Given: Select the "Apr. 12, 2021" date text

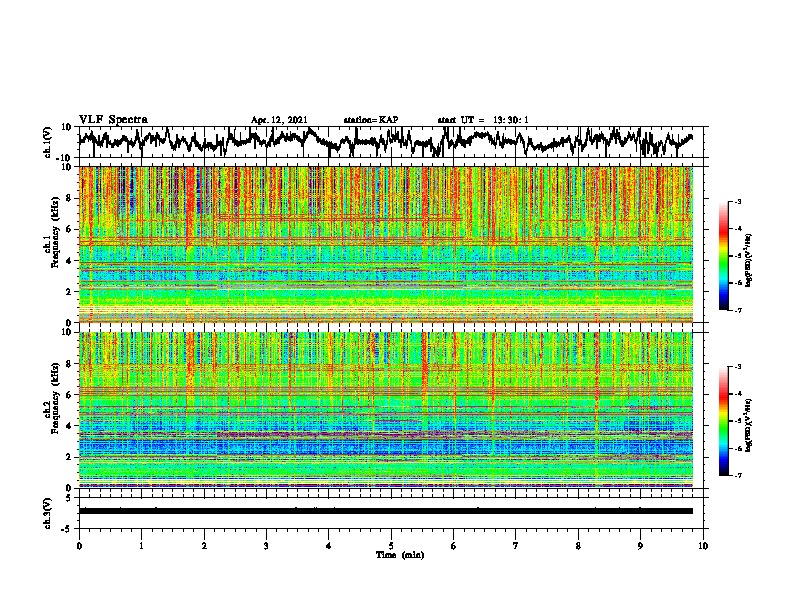Looking at the screenshot, I should click(279, 120).
